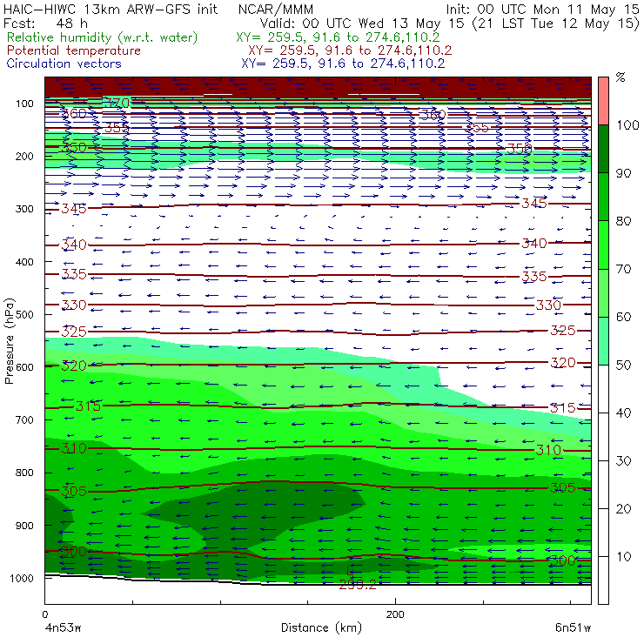Click the '700' pressure axis tick label
Screen dimensions: 644x644
pos(24,419)
